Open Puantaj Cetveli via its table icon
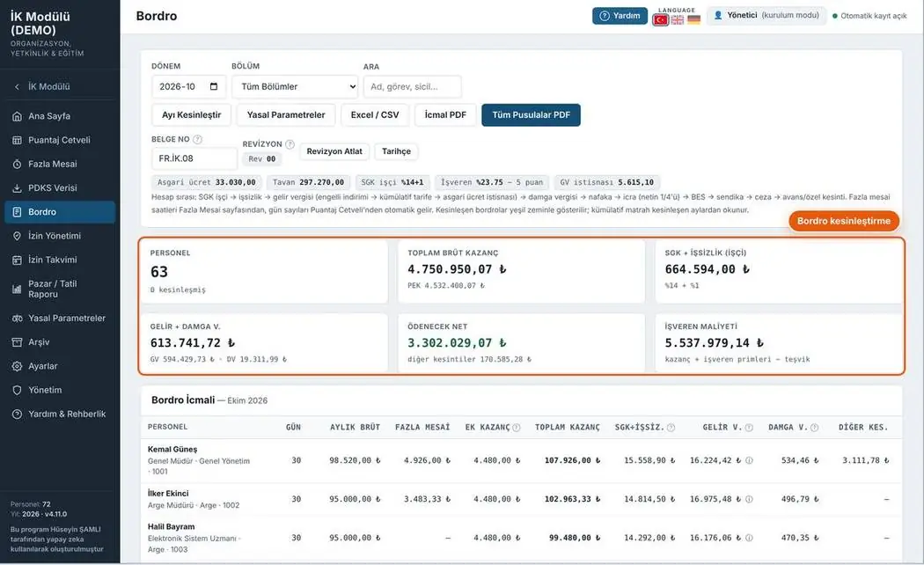924x565 pixels. [x=17, y=140]
